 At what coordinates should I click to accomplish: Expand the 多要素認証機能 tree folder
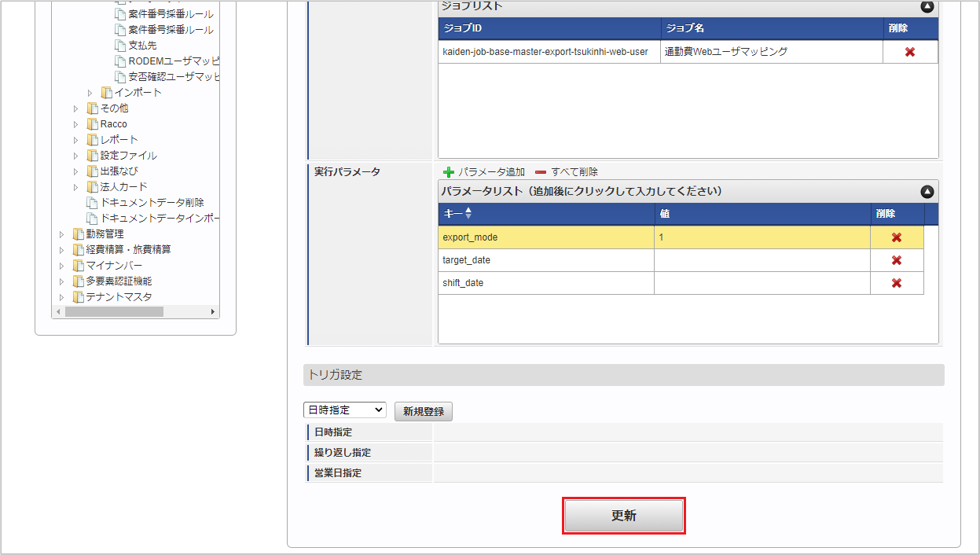62,281
